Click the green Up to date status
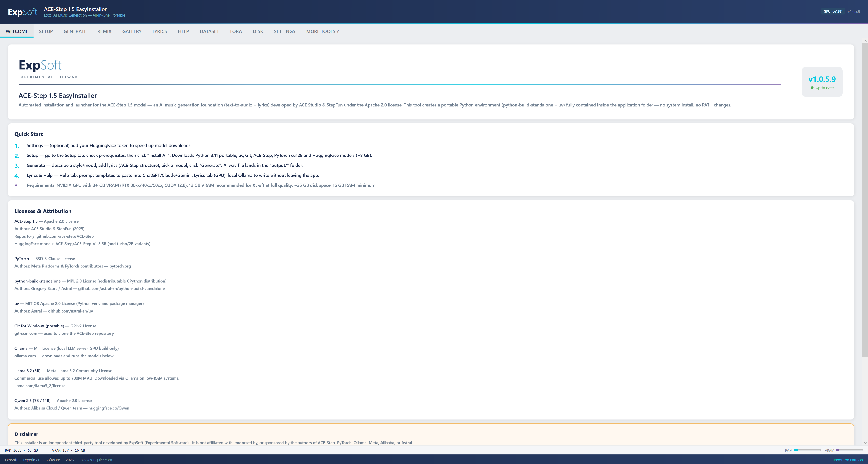 tap(822, 88)
